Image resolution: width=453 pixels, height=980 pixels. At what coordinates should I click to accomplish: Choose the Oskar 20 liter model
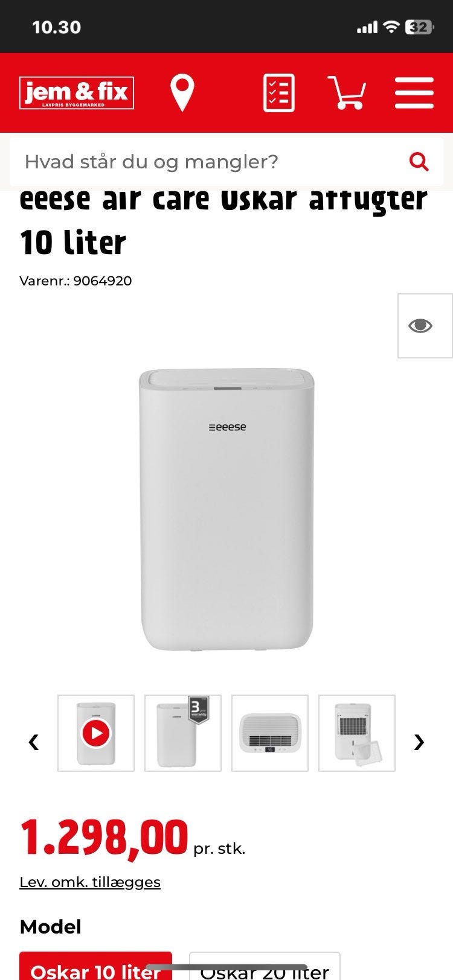[x=265, y=967]
